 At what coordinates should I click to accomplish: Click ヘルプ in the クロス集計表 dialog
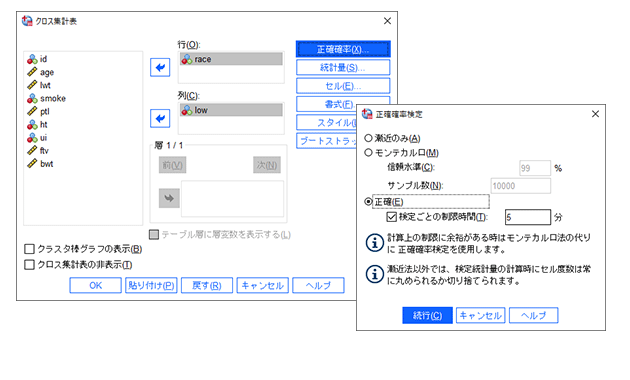(x=318, y=286)
